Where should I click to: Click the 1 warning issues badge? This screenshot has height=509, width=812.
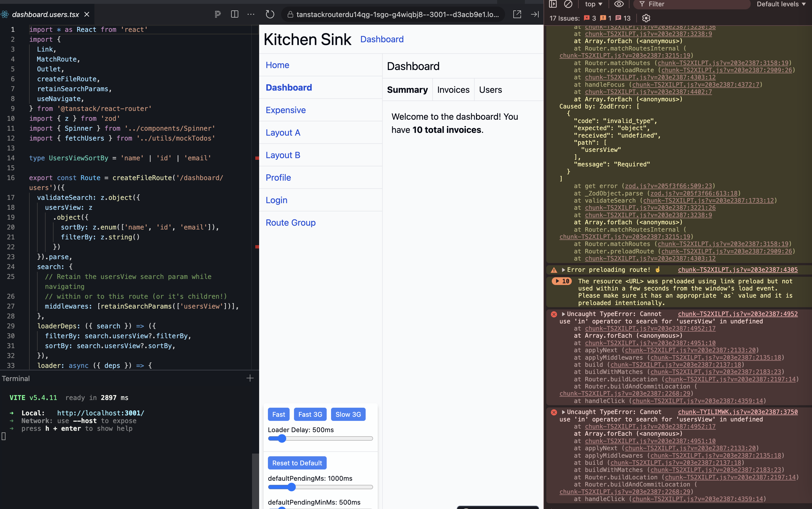point(606,18)
